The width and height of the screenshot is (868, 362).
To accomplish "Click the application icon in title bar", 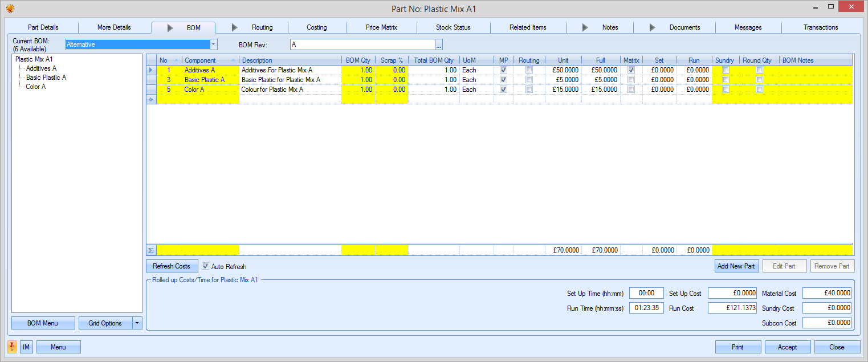I will pyautogui.click(x=10, y=9).
